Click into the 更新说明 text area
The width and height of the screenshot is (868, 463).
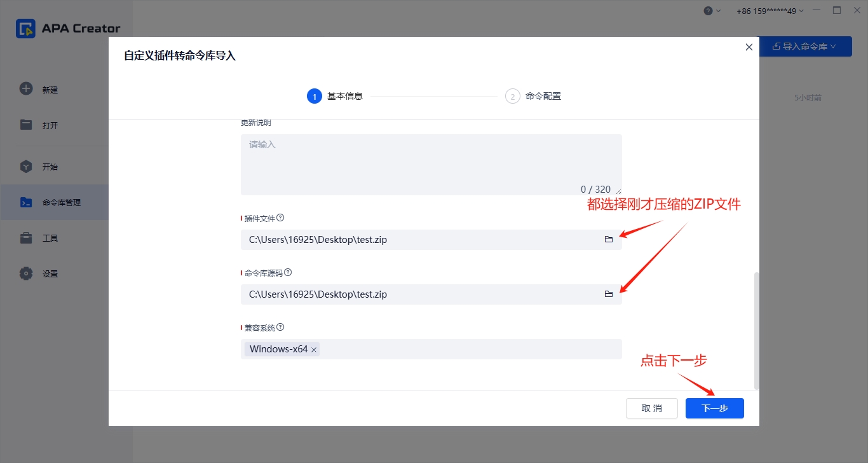[x=431, y=165]
